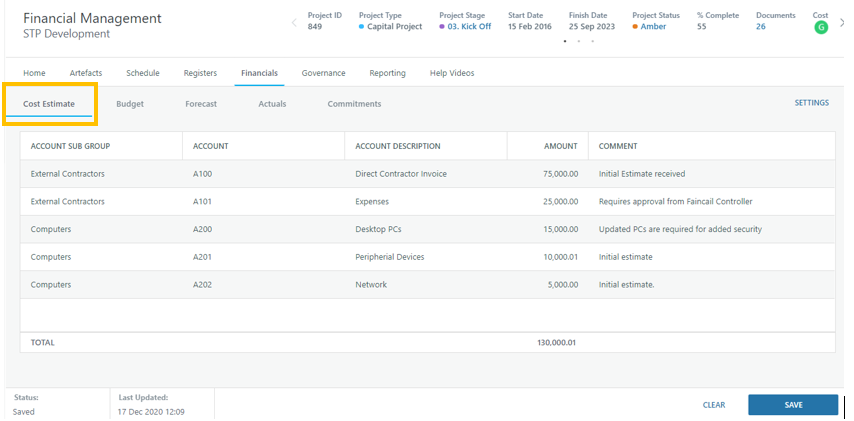
Task: Select the Financials tab
Action: point(259,73)
